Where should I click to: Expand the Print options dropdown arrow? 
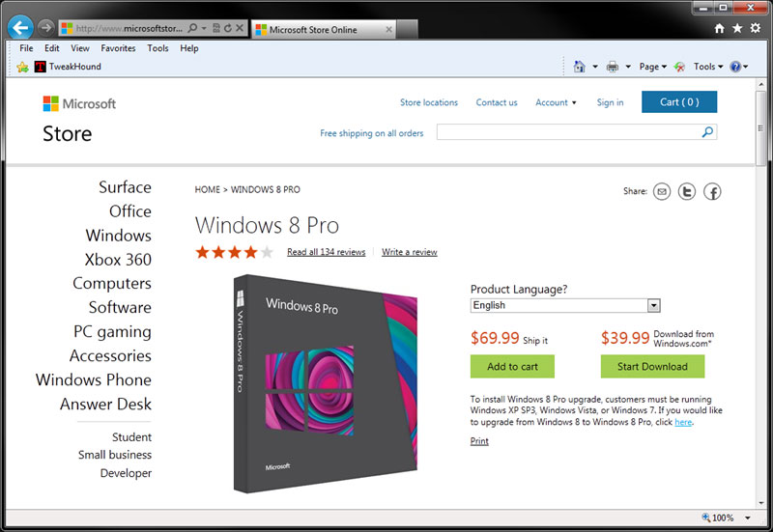[628, 67]
